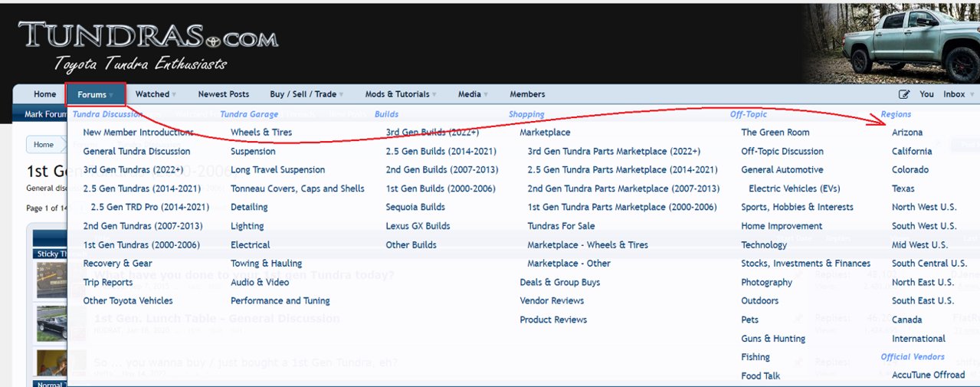Screen dimensions: 980x387
Task: Expand the Buy / Sell / Trade dropdown arrow
Action: (341, 95)
